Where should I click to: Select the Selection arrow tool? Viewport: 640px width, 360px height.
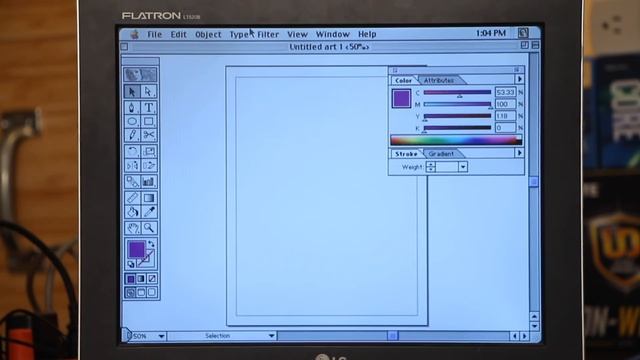pos(132,91)
